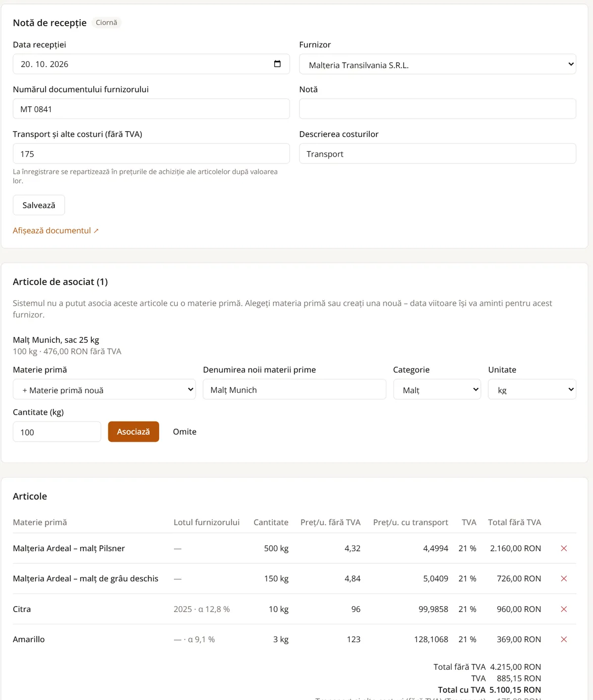
Task: Click the empty Notă field
Action: (437, 109)
